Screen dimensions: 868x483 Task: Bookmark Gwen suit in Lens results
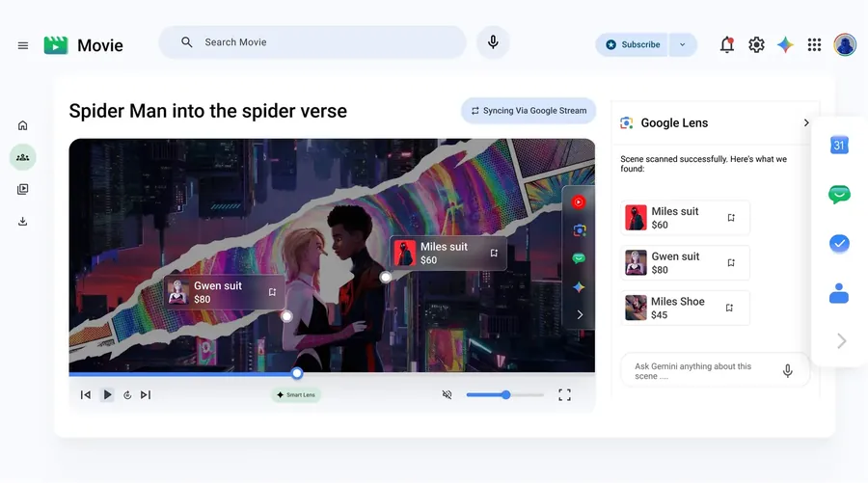[x=731, y=263]
